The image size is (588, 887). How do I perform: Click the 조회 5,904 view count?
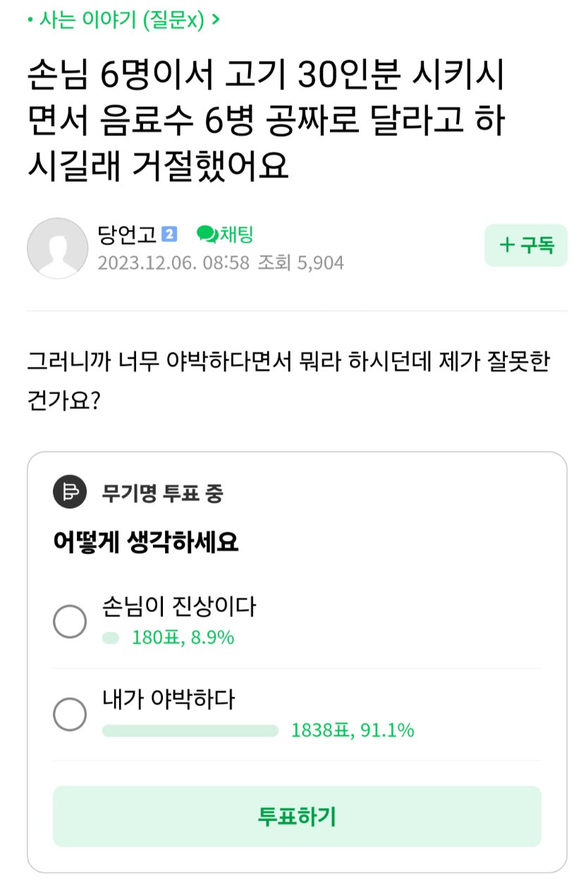click(300, 263)
